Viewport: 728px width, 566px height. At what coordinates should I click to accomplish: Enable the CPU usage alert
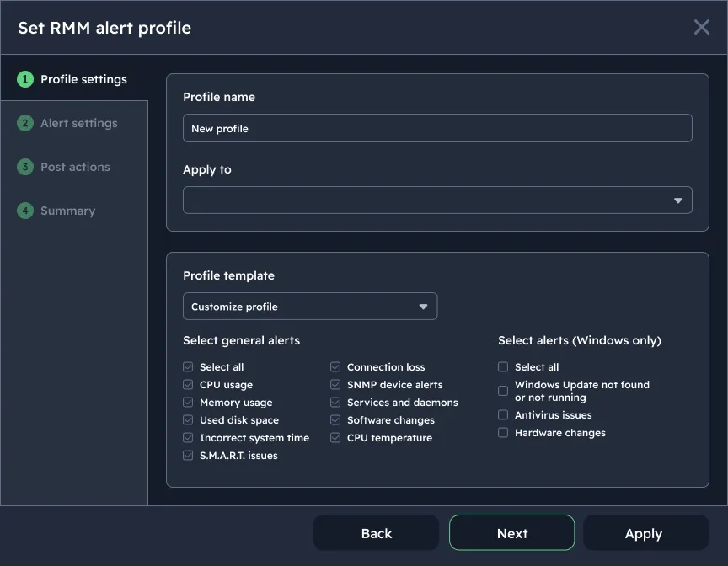(x=187, y=384)
